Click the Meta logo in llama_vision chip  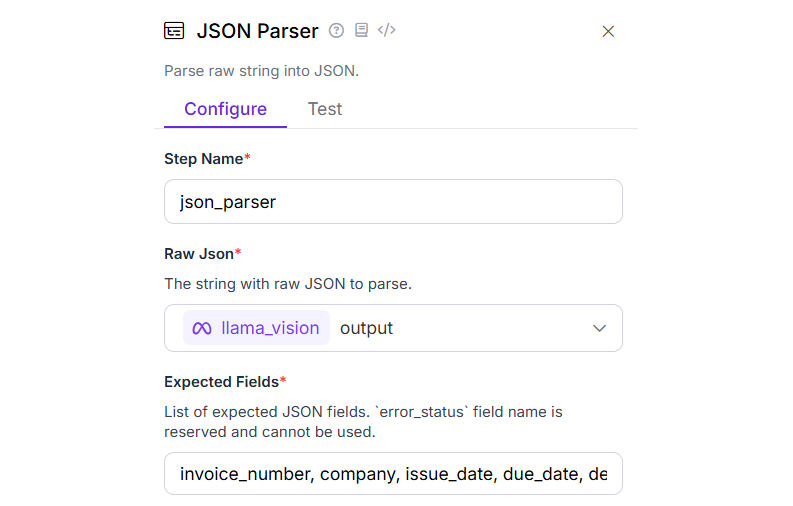click(202, 328)
